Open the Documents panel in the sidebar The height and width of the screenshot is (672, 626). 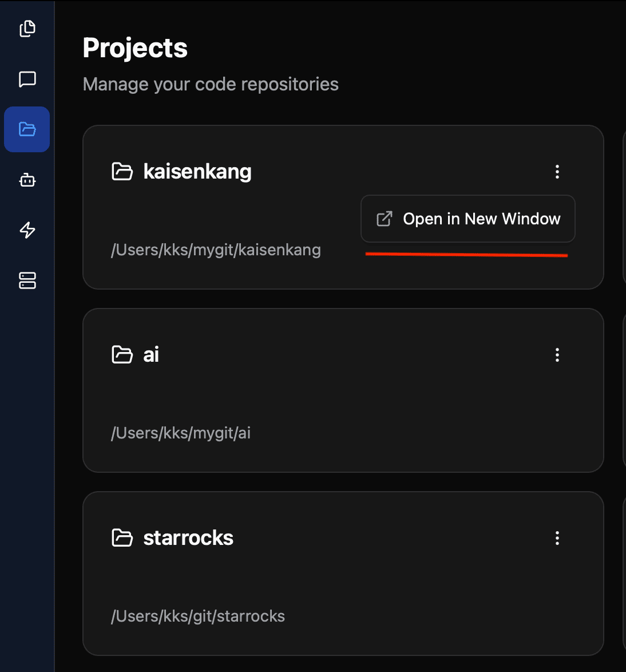click(27, 29)
